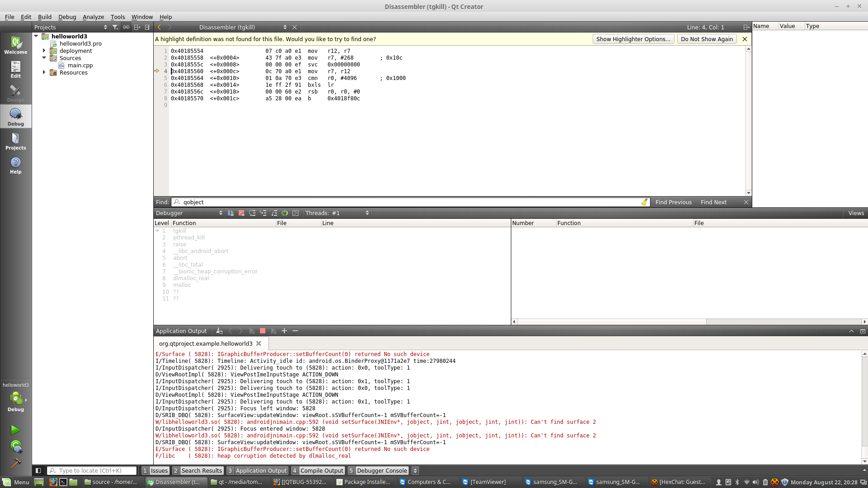Clear the Application Output pane
Image resolution: width=868 pixels, height=488 pixels.
(219, 331)
